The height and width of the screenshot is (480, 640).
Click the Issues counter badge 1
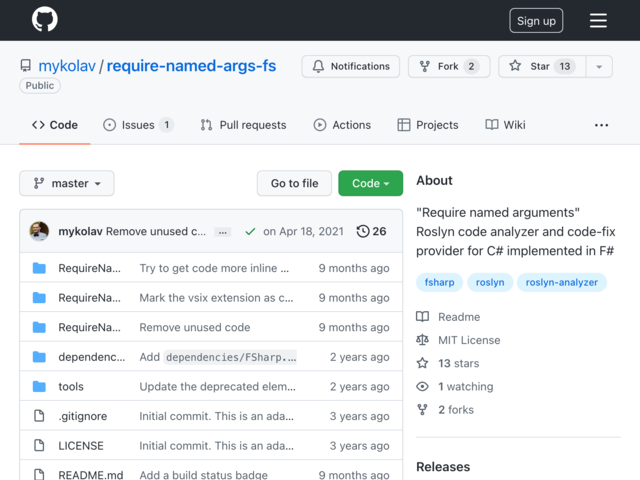[167, 125]
